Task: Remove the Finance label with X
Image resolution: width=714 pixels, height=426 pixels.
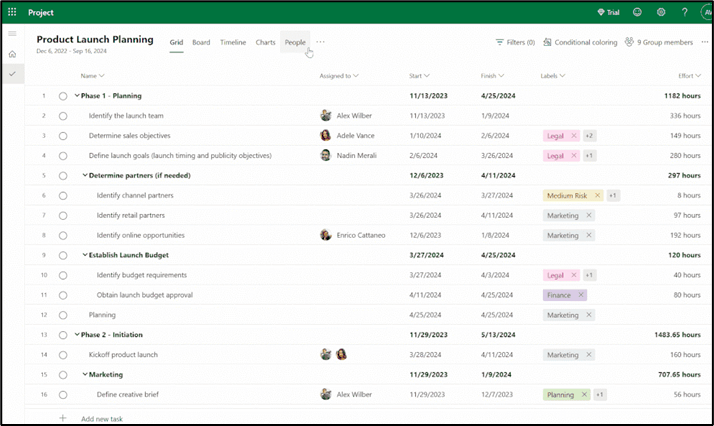Action: coord(581,295)
